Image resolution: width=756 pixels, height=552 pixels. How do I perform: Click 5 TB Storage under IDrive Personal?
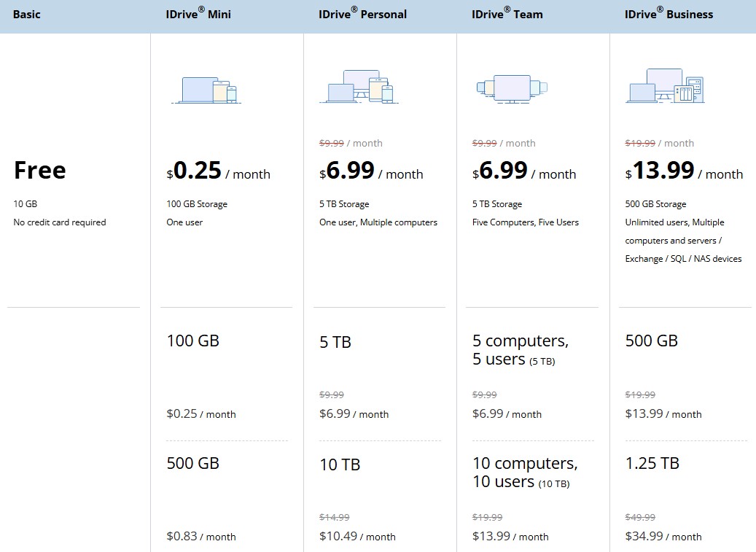(x=344, y=204)
